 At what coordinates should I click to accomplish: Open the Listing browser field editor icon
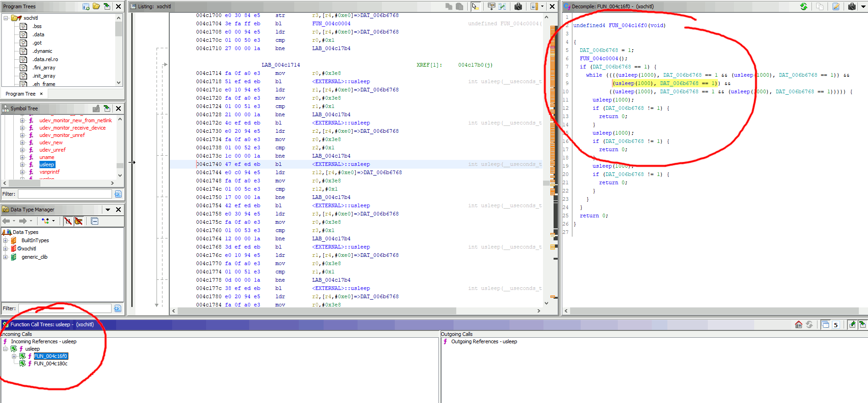(492, 6)
